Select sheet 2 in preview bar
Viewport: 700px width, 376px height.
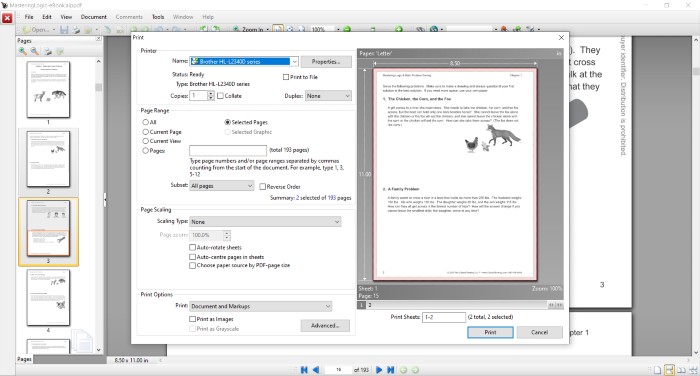(x=370, y=305)
